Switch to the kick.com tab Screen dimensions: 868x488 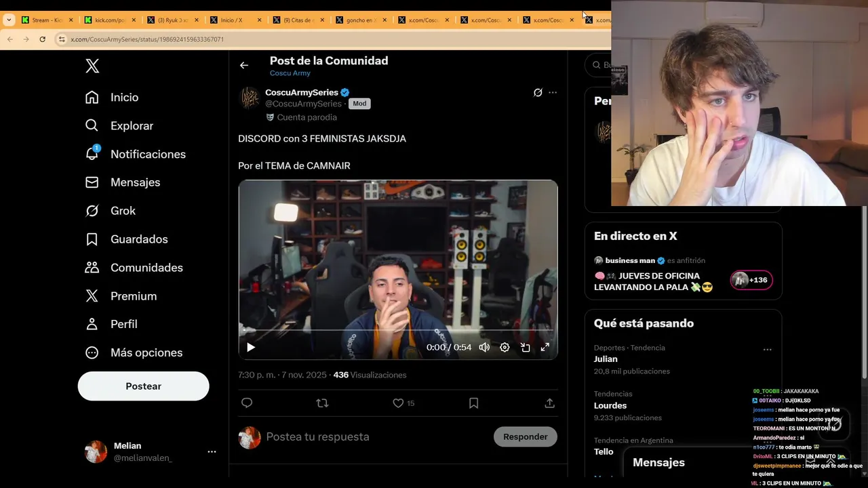pyautogui.click(x=111, y=20)
